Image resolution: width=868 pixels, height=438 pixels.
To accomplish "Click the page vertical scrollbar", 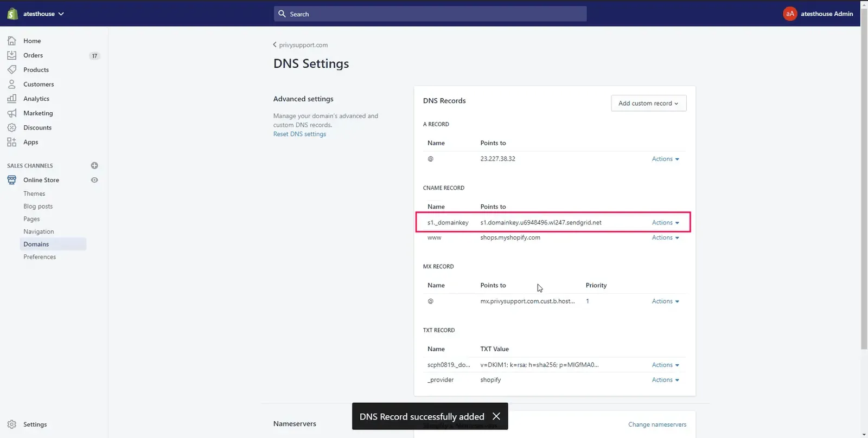I will 864,179.
